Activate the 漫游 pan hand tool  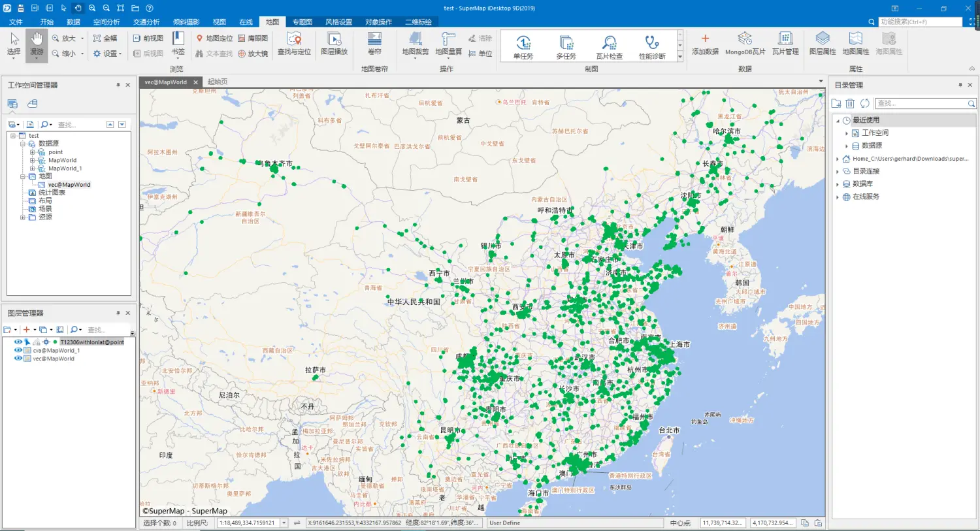tap(37, 44)
